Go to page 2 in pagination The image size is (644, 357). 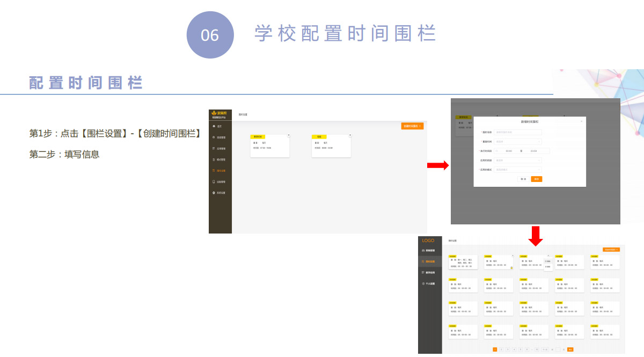tap(501, 349)
